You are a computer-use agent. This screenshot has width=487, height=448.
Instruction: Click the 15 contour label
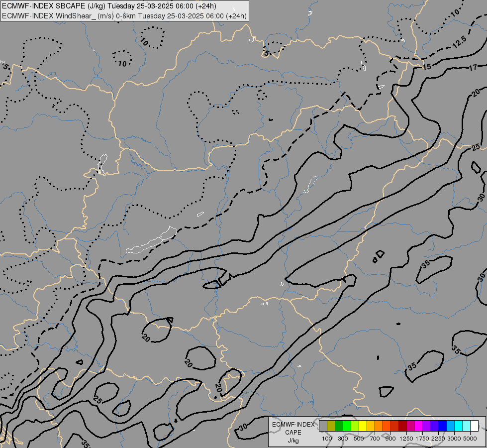coord(427,66)
